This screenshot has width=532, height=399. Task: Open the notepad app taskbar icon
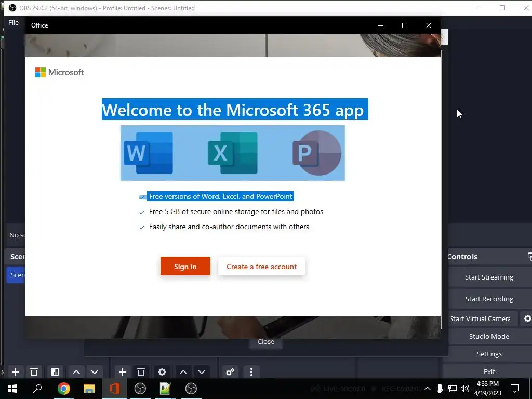click(x=165, y=389)
